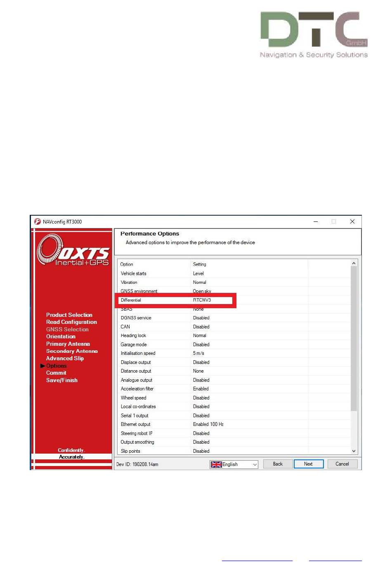Open the Read Configuration step

pos(71,322)
